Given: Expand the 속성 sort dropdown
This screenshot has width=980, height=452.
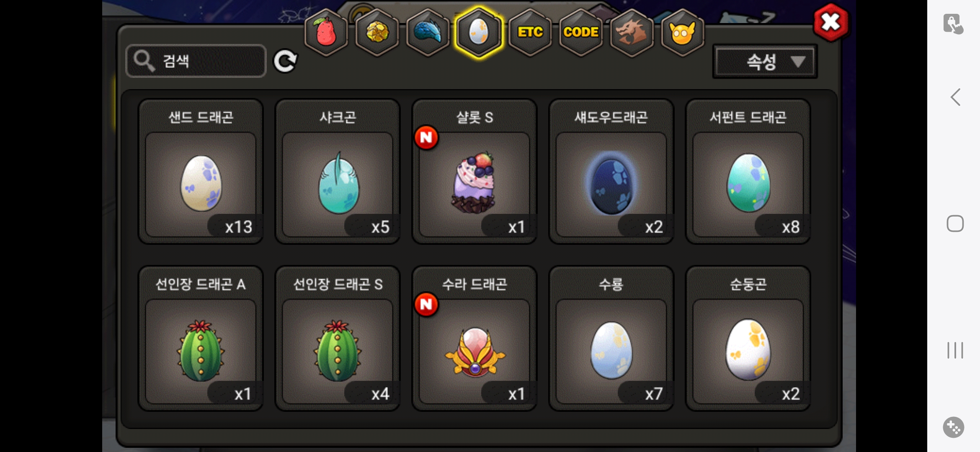Looking at the screenshot, I should 765,62.
